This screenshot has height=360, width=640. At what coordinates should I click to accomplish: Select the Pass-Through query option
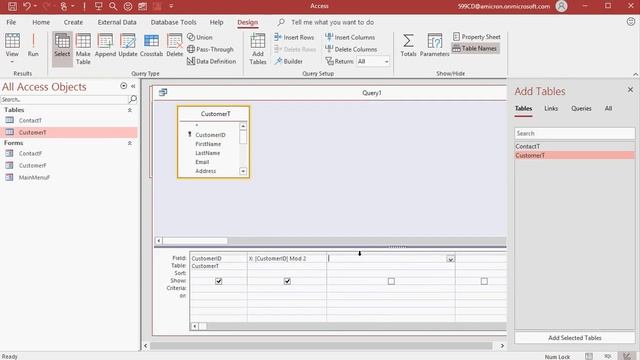(210, 49)
